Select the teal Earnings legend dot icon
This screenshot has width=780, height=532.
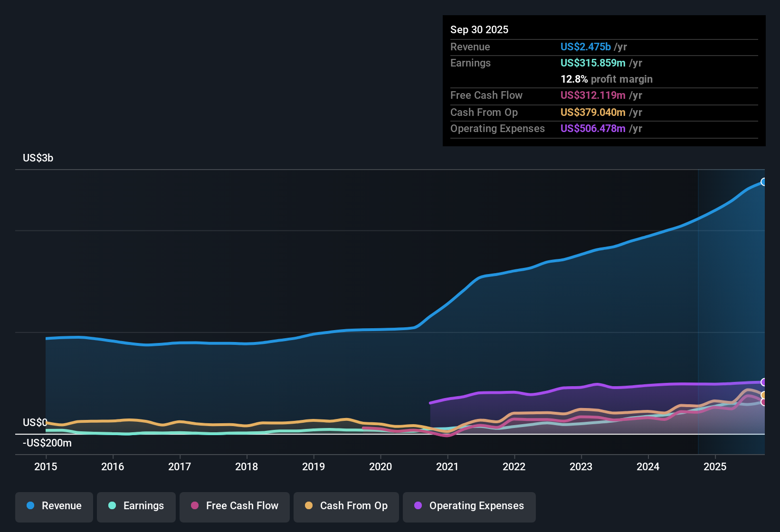[112, 506]
